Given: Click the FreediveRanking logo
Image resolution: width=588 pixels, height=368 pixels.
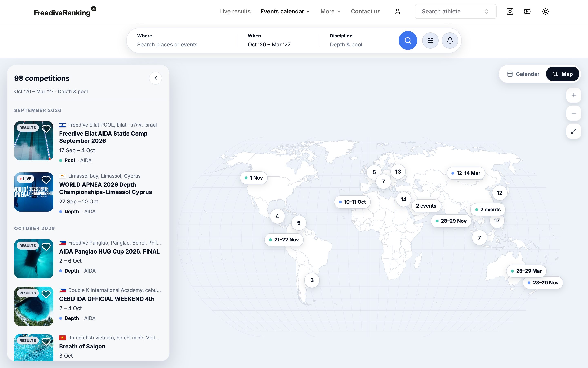Looking at the screenshot, I should tap(65, 12).
